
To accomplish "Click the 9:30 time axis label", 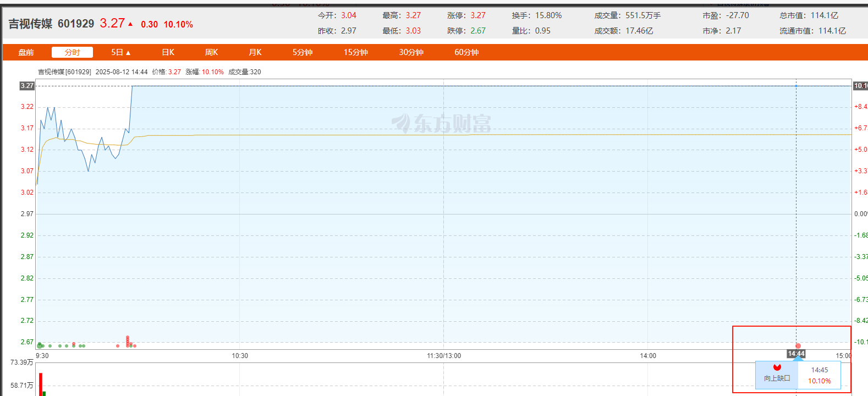I will click(42, 356).
